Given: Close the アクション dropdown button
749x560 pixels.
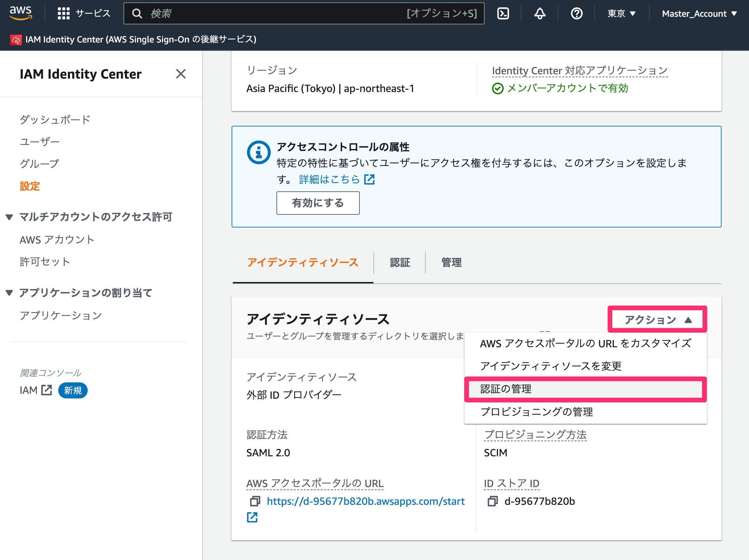Looking at the screenshot, I should tap(657, 319).
